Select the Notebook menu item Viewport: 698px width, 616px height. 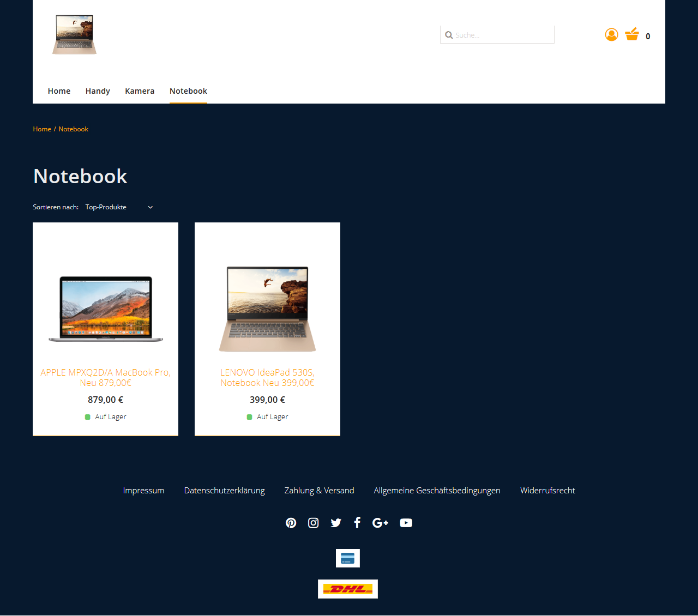point(188,91)
